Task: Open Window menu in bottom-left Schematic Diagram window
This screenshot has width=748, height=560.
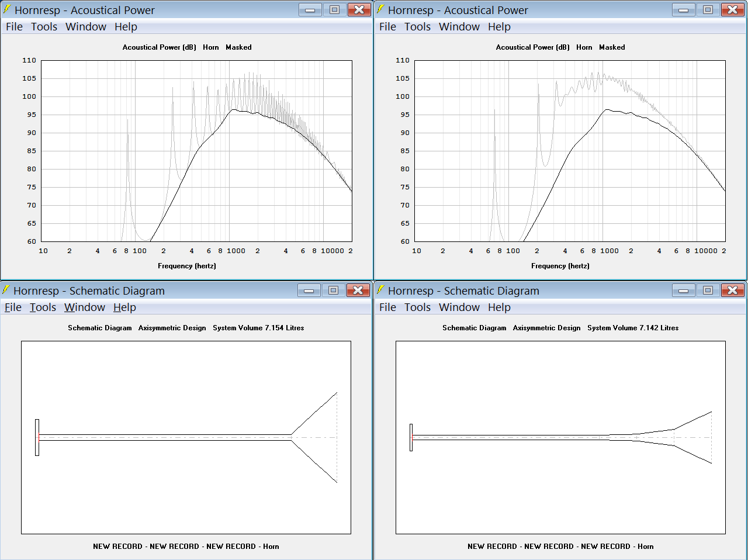Action: pyautogui.click(x=85, y=307)
